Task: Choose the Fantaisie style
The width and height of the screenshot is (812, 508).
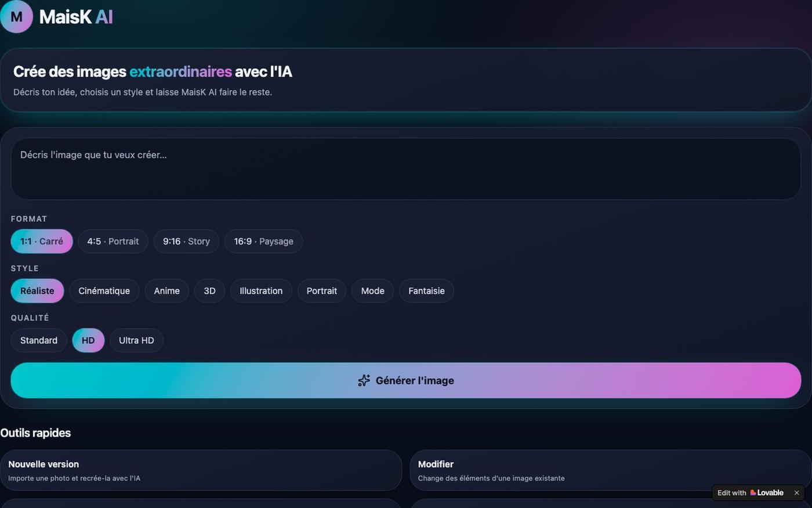Action: (x=426, y=291)
